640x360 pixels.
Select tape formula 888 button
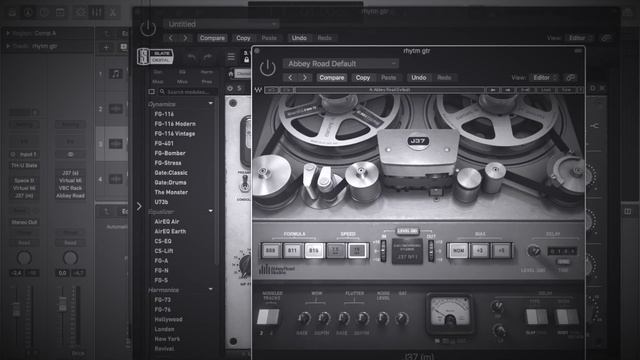[x=271, y=251]
